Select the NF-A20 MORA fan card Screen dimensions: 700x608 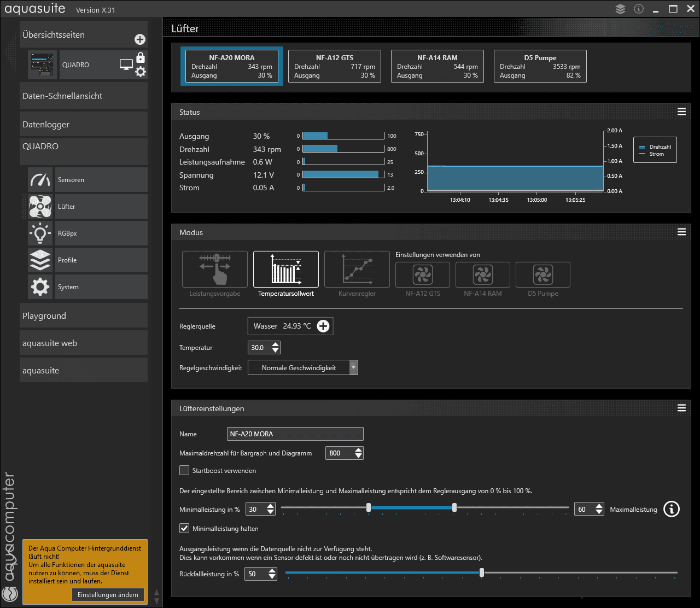click(232, 66)
